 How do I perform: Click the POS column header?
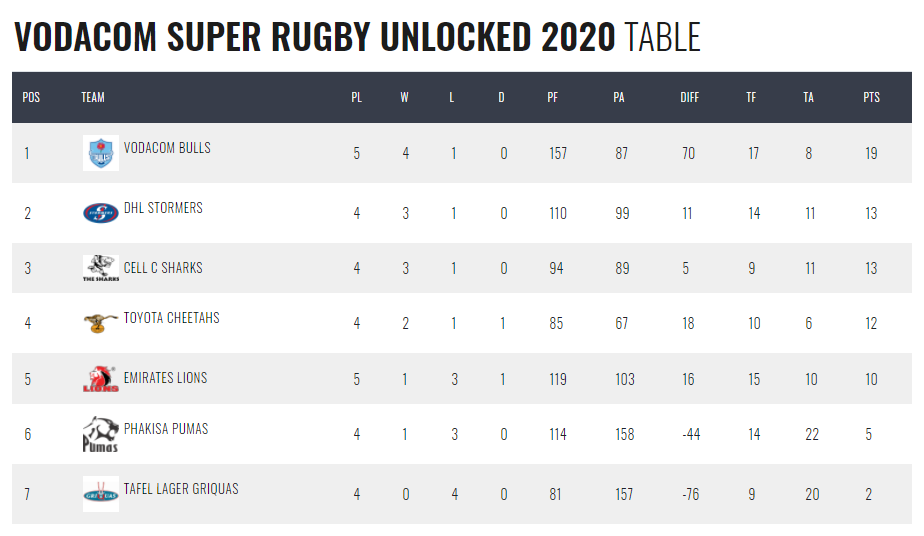coord(31,97)
